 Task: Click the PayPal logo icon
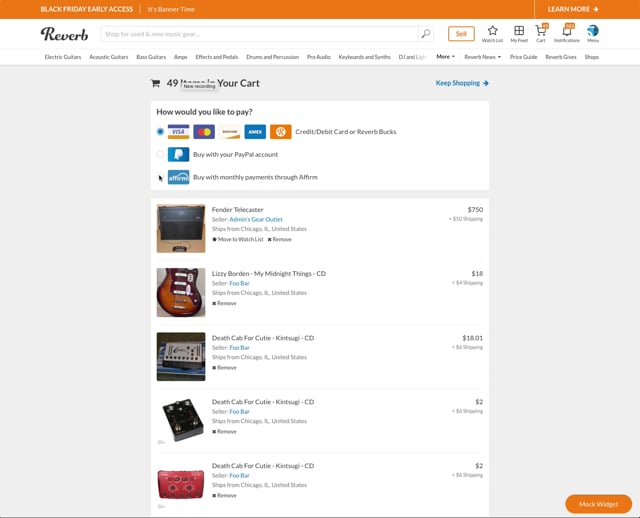[178, 154]
